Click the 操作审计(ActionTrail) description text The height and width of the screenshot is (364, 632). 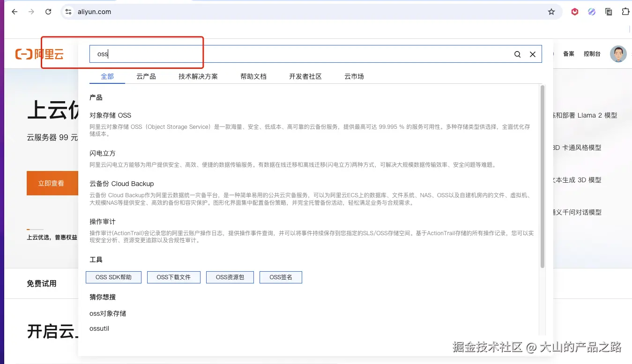tap(312, 237)
